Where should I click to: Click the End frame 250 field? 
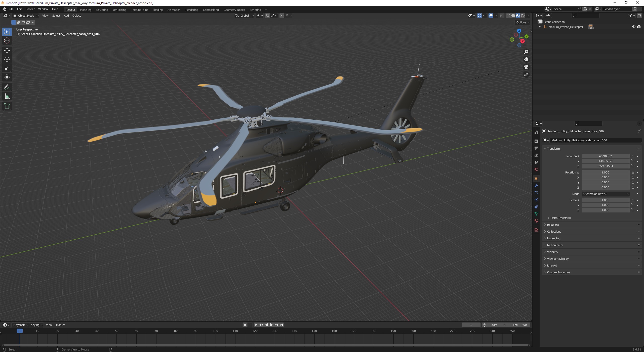pos(520,325)
